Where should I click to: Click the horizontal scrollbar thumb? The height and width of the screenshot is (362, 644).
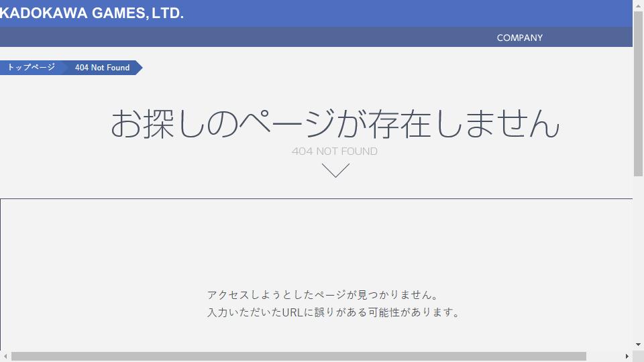[299, 356]
